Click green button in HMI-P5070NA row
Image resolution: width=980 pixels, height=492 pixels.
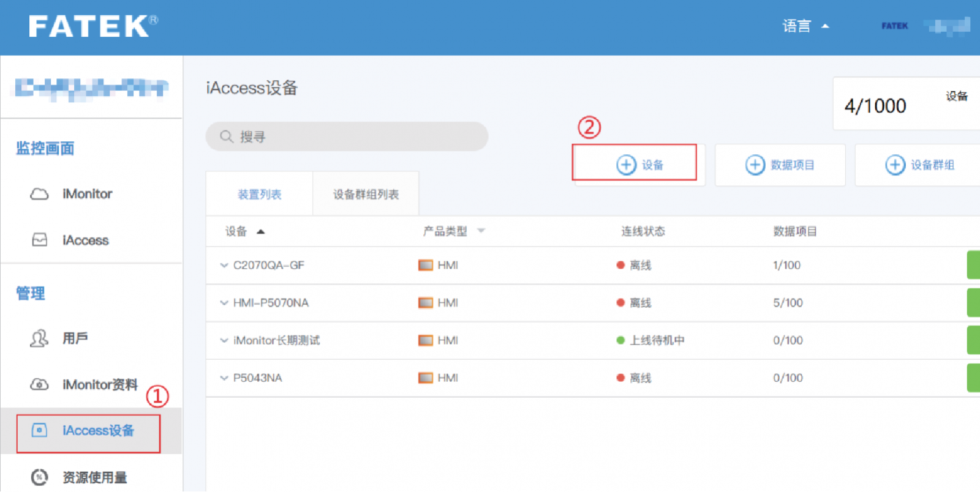(973, 302)
